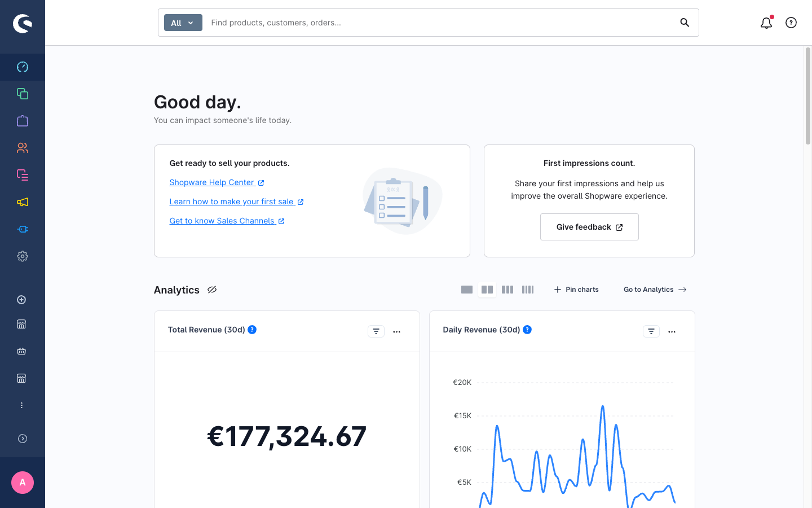Open Total Revenue more options menu
812x508 pixels.
(396, 332)
